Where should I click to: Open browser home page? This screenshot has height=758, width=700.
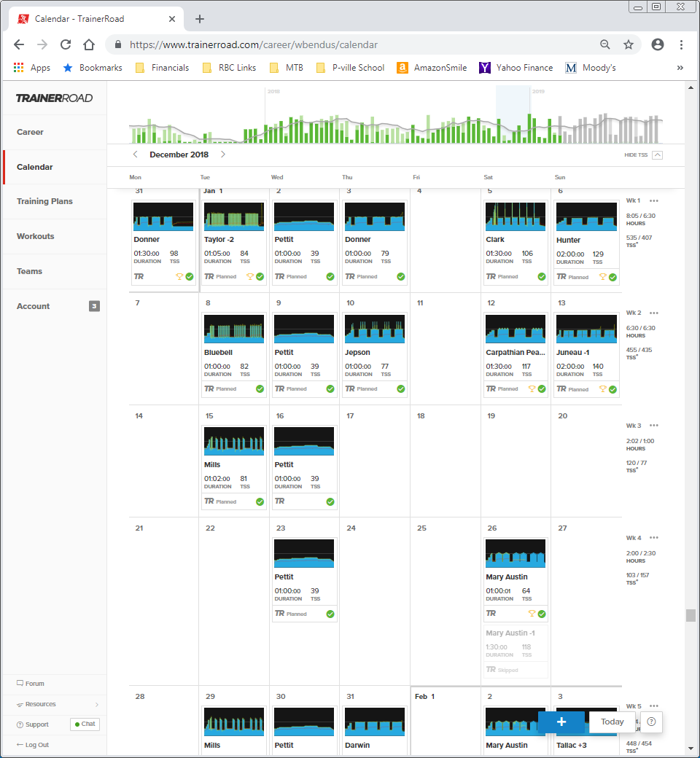[x=89, y=44]
